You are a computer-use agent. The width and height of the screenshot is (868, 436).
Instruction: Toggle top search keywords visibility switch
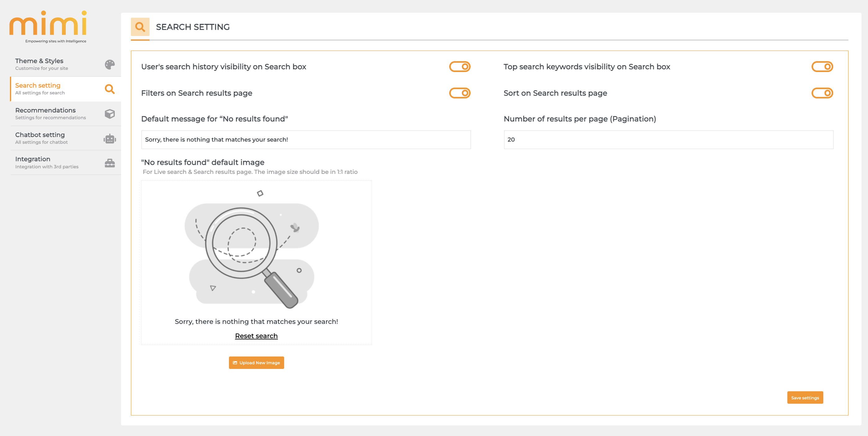822,67
